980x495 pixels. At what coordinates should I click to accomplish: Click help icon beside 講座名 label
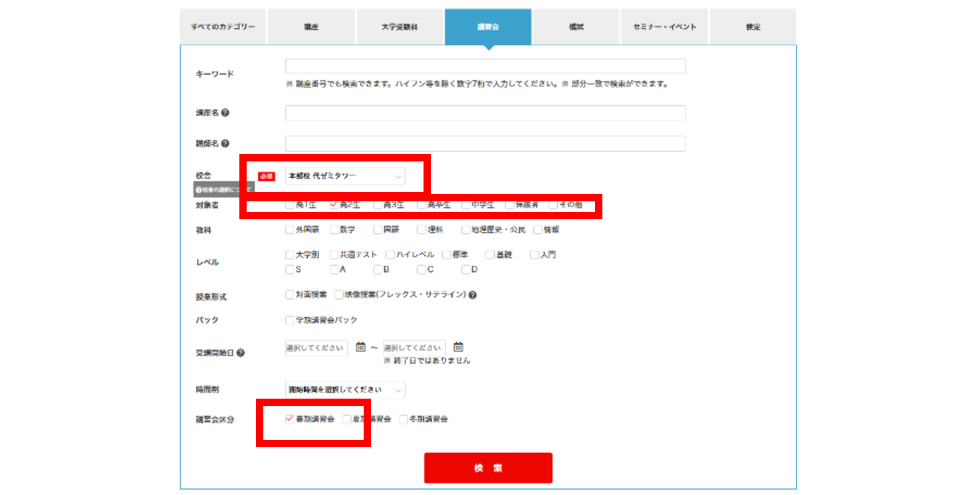pyautogui.click(x=225, y=113)
